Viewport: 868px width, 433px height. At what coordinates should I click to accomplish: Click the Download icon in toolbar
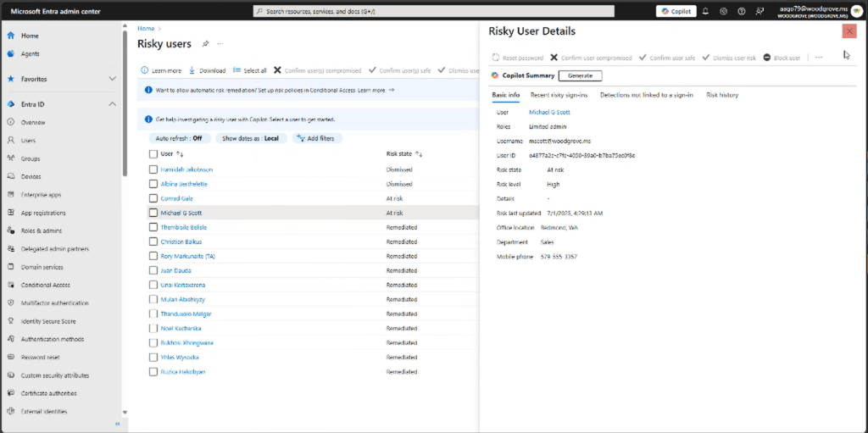[192, 70]
